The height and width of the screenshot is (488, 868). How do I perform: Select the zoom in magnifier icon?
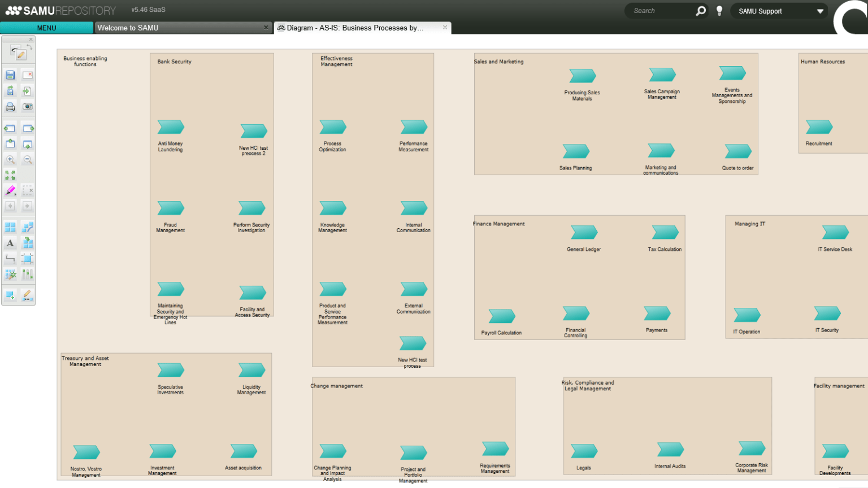click(9, 159)
